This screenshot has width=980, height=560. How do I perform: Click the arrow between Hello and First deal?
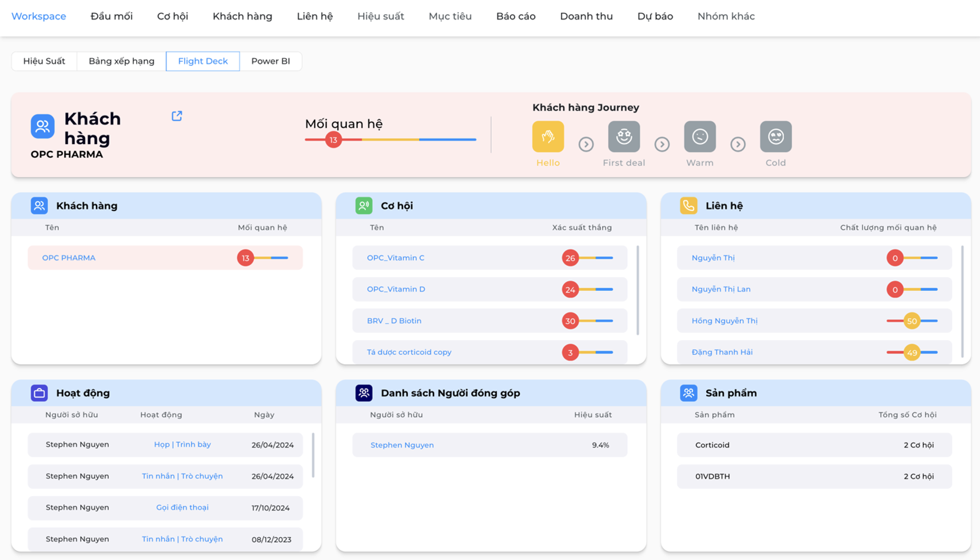click(x=586, y=144)
